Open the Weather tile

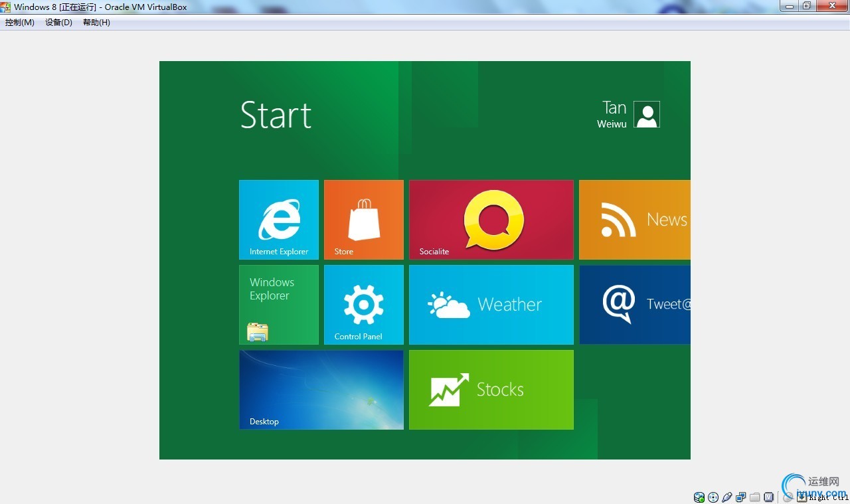pyautogui.click(x=491, y=305)
